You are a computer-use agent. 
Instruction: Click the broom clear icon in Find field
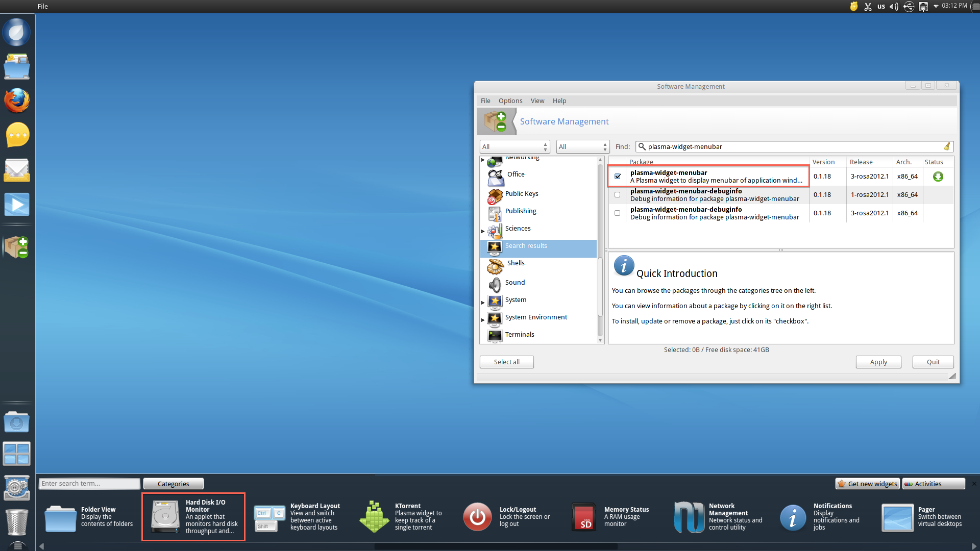coord(947,146)
